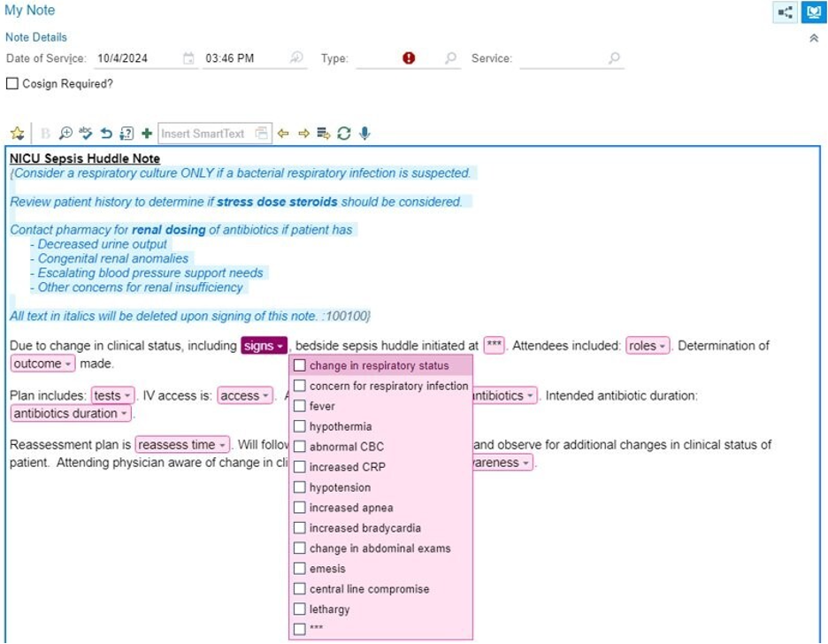Check central line compromise option
This screenshot has width=828, height=644.
pos(299,588)
